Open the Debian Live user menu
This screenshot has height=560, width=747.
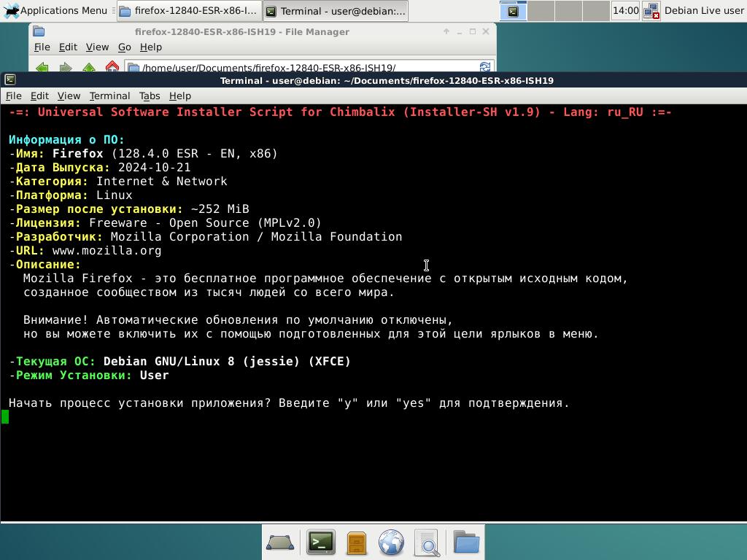703,10
